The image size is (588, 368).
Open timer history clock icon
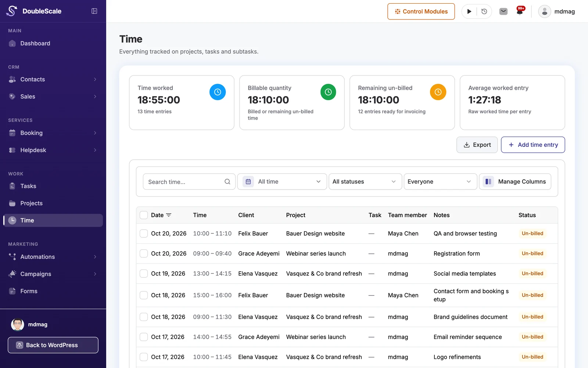coord(484,11)
